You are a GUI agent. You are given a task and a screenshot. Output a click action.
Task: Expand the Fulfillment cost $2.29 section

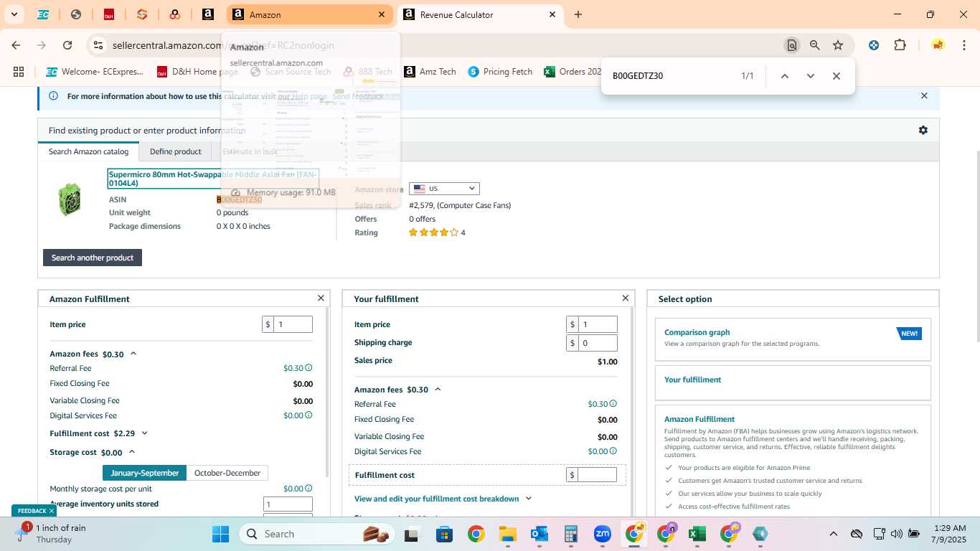pos(144,433)
